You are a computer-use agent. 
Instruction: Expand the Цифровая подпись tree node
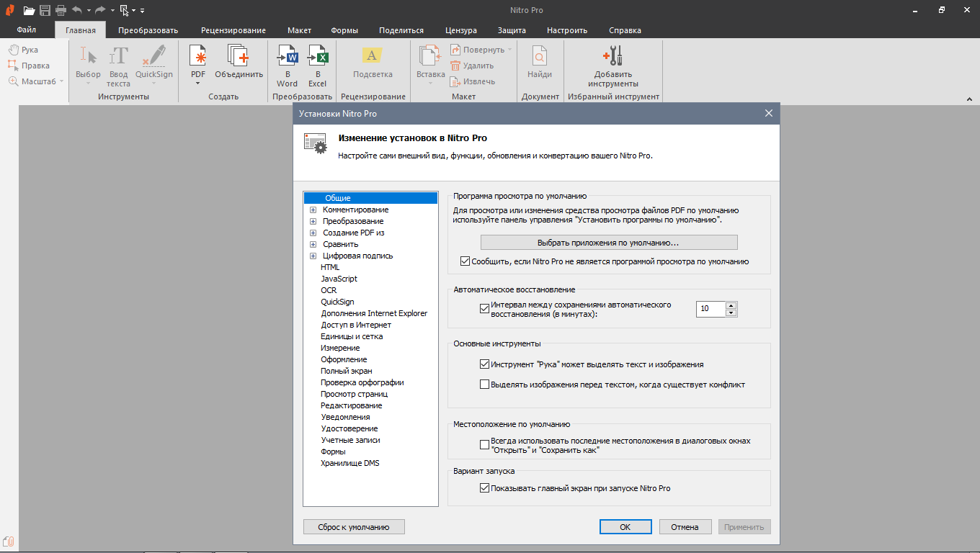pos(313,256)
